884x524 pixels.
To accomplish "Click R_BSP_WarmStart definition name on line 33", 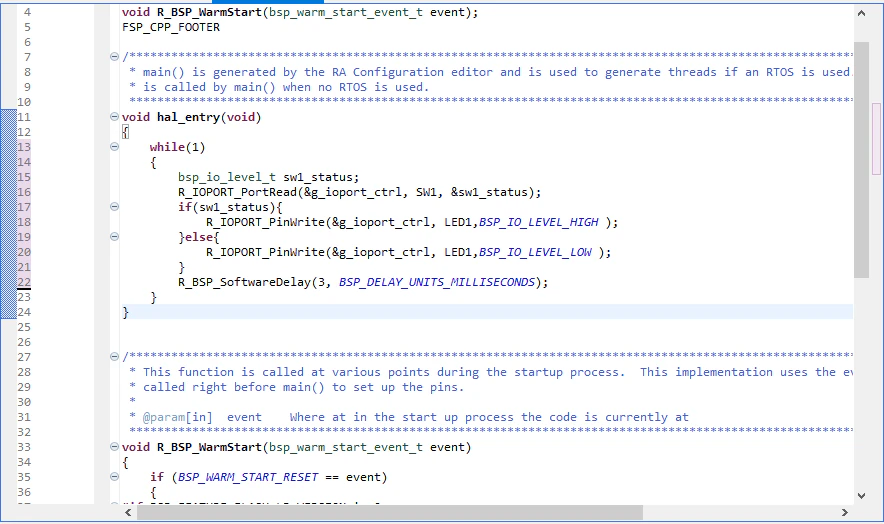I will point(209,447).
